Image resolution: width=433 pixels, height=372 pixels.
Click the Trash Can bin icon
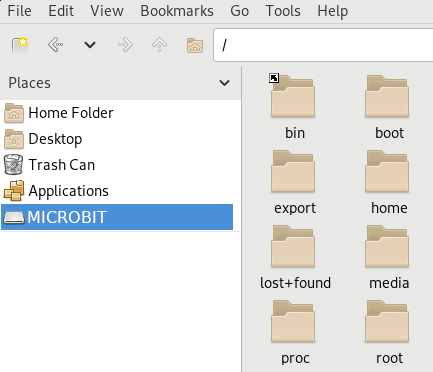[14, 165]
